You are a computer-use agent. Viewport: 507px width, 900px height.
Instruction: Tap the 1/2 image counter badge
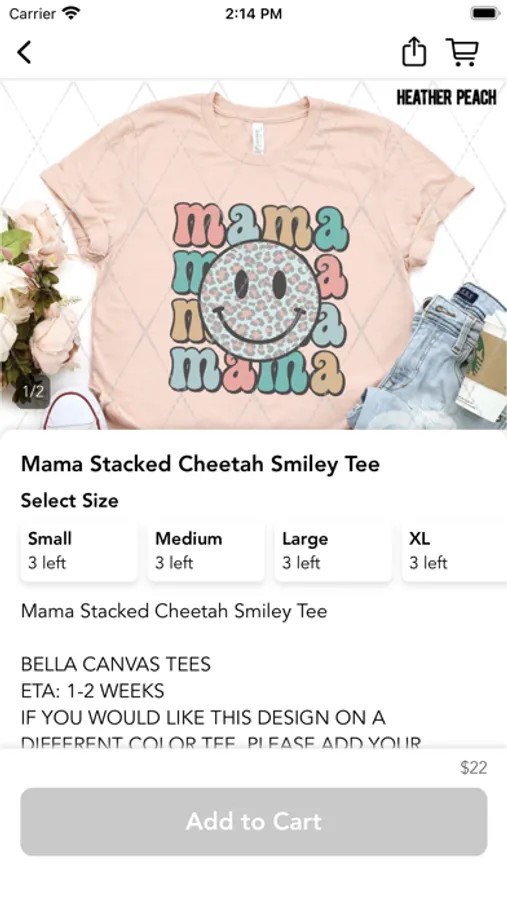click(x=33, y=391)
